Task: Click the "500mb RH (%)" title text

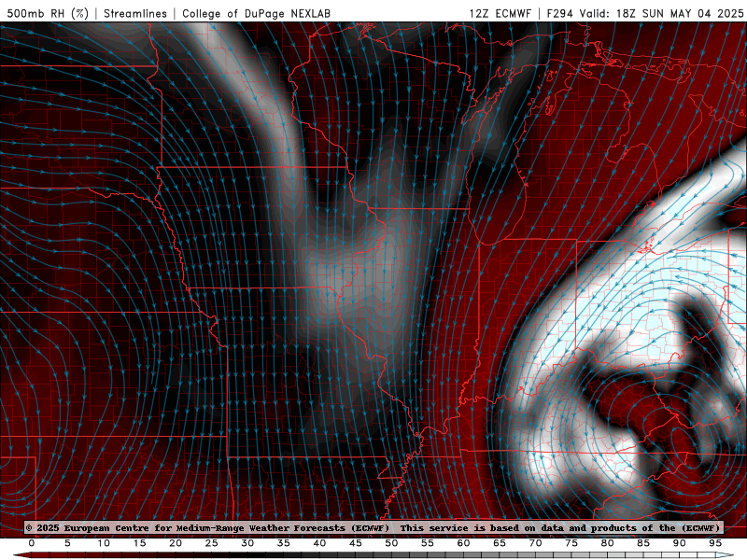Action: pos(48,14)
